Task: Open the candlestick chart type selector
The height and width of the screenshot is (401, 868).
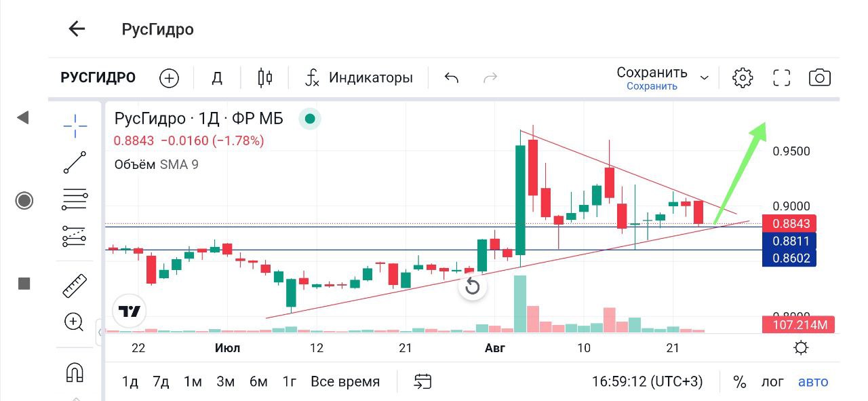Action: tap(265, 78)
